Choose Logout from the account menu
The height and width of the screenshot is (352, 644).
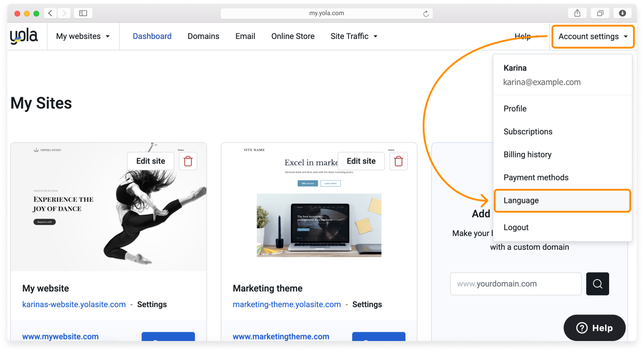(516, 227)
